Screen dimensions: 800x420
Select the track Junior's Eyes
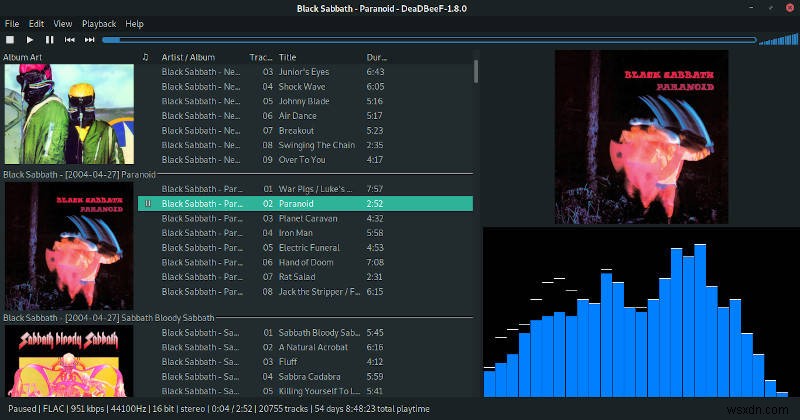click(x=305, y=72)
